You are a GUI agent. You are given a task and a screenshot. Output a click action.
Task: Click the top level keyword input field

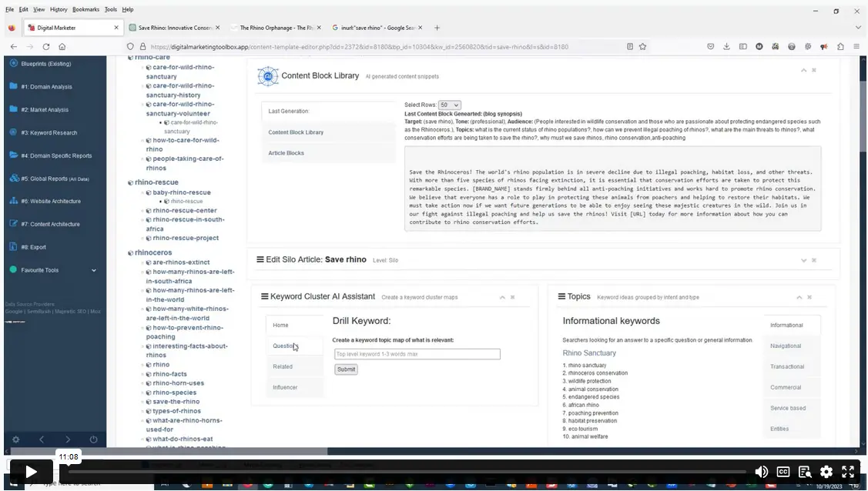click(x=417, y=354)
